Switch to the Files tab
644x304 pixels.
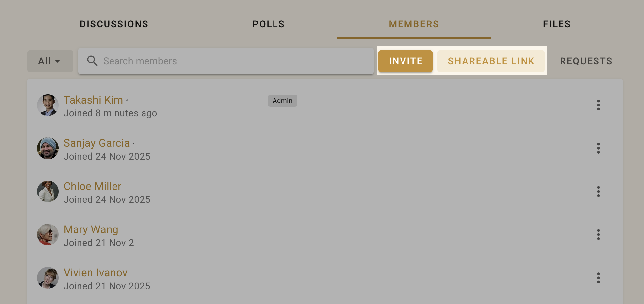click(x=557, y=24)
